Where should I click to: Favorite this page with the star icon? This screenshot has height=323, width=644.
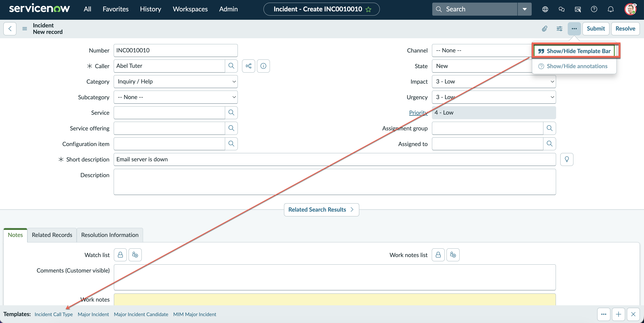pos(368,9)
